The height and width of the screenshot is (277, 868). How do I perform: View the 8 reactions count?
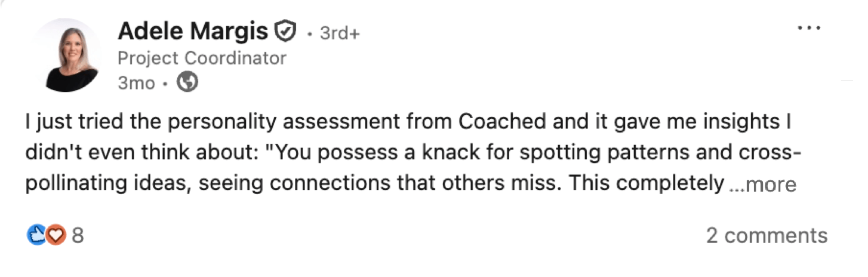pyautogui.click(x=78, y=236)
